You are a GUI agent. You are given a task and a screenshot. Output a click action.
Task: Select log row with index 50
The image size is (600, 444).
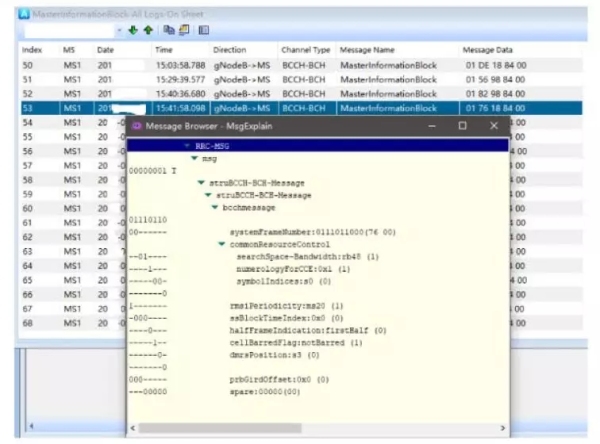pyautogui.click(x=30, y=65)
